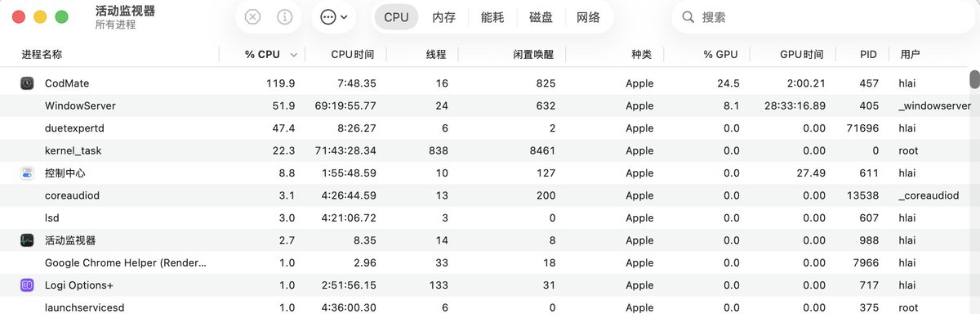Select the Logi Options+ process name
The width and height of the screenshot is (980, 314).
(79, 285)
